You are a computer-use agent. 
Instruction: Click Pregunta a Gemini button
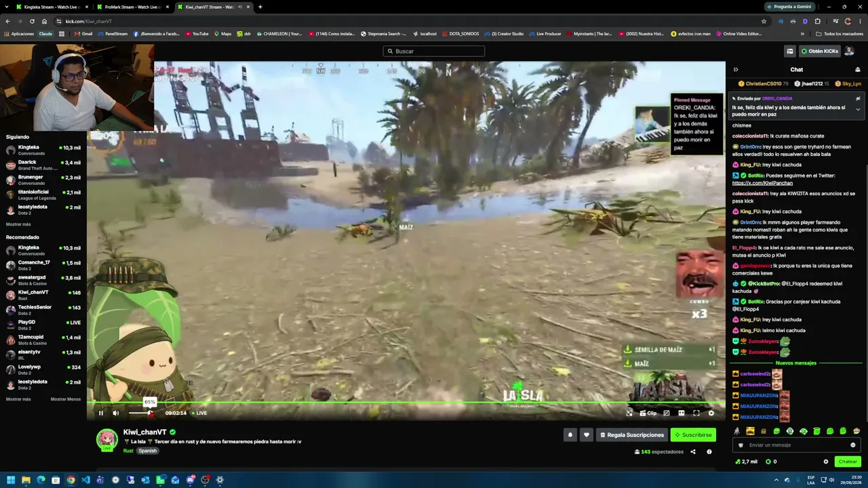pos(789,7)
